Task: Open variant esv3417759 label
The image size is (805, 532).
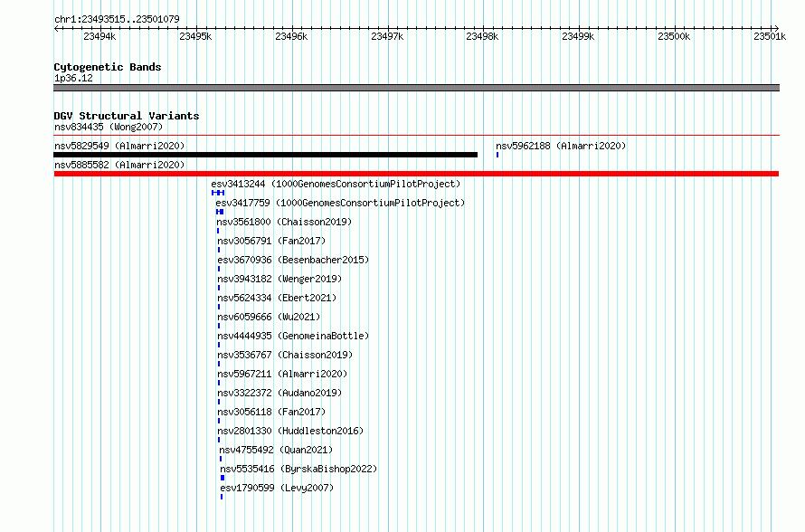Action: 340,203
